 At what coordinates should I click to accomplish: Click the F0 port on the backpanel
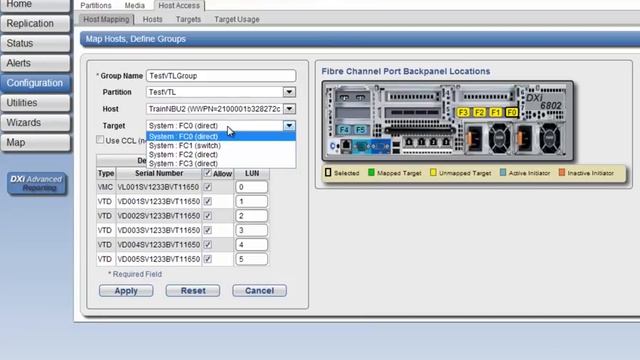point(512,112)
